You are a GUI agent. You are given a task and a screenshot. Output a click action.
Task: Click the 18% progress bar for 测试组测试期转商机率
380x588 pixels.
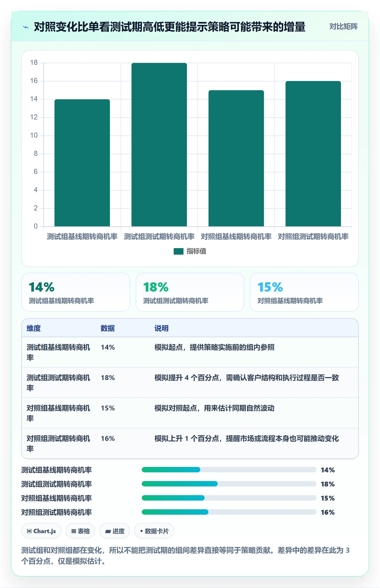[x=229, y=484]
